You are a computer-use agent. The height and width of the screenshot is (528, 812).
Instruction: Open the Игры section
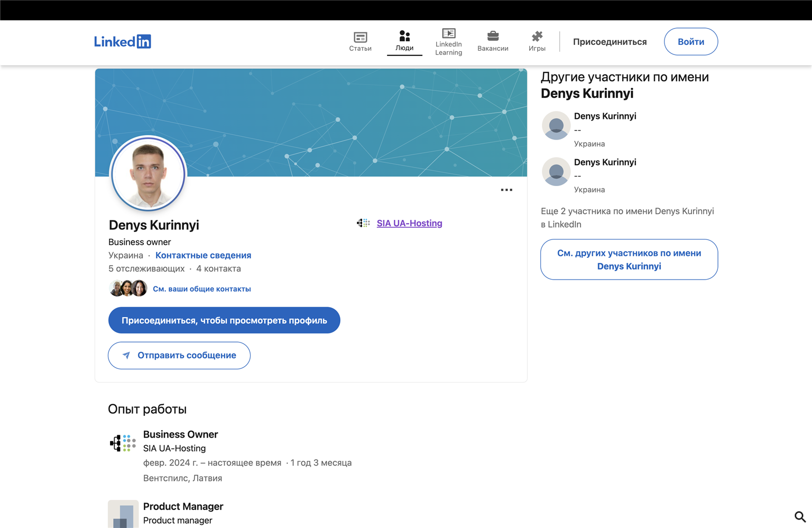pyautogui.click(x=537, y=42)
